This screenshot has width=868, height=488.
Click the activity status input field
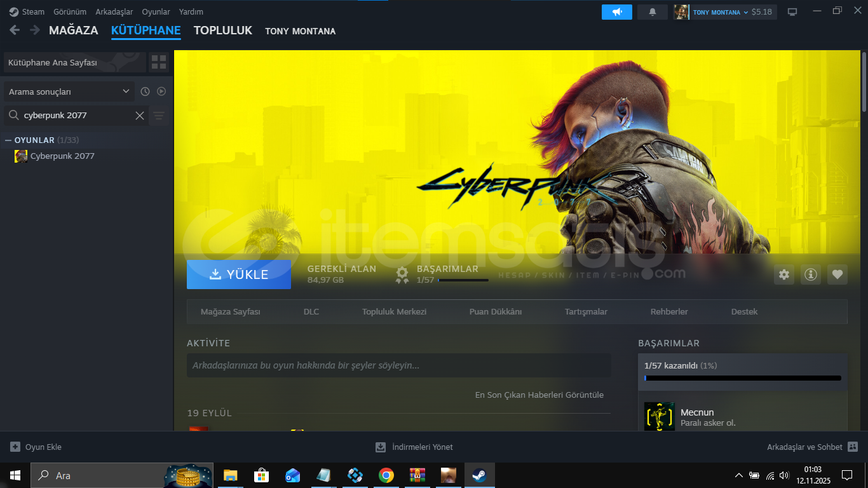point(398,365)
